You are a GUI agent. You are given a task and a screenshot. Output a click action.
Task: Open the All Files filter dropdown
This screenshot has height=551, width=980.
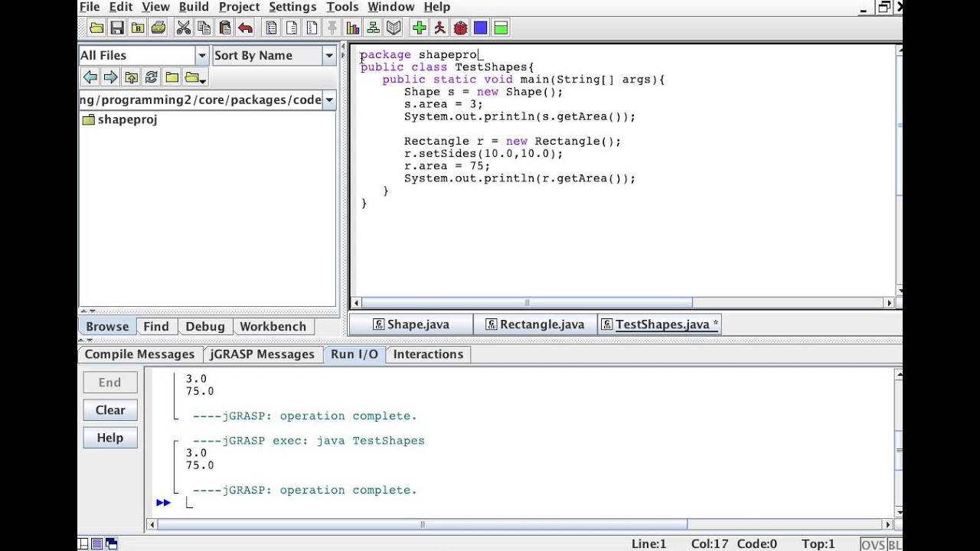click(x=202, y=55)
